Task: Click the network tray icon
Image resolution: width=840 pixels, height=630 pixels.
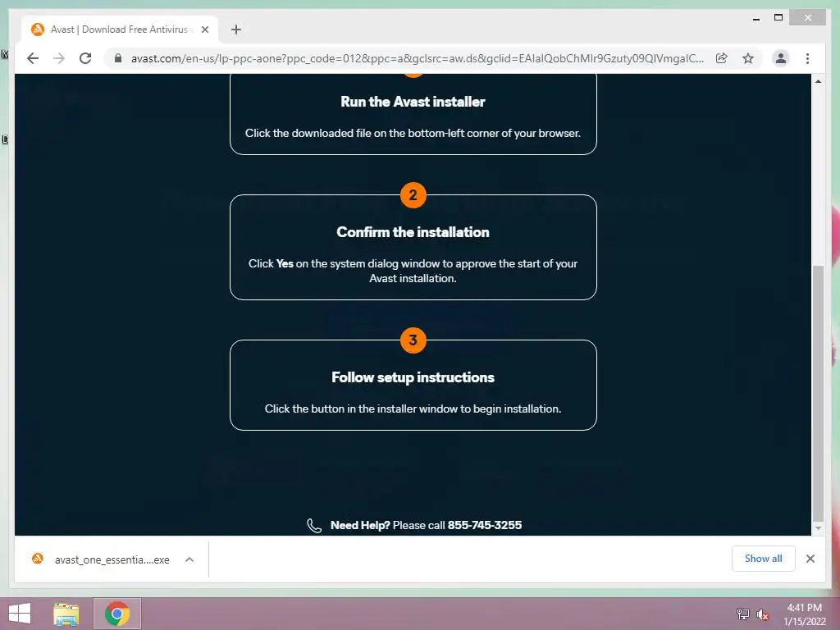Action: (x=743, y=614)
